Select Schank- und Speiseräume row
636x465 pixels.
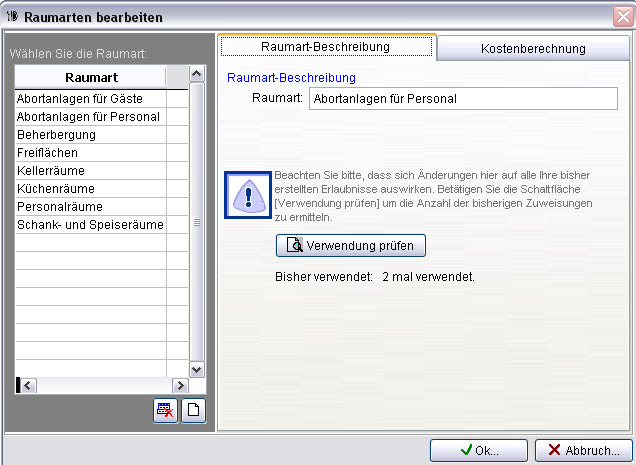click(90, 225)
